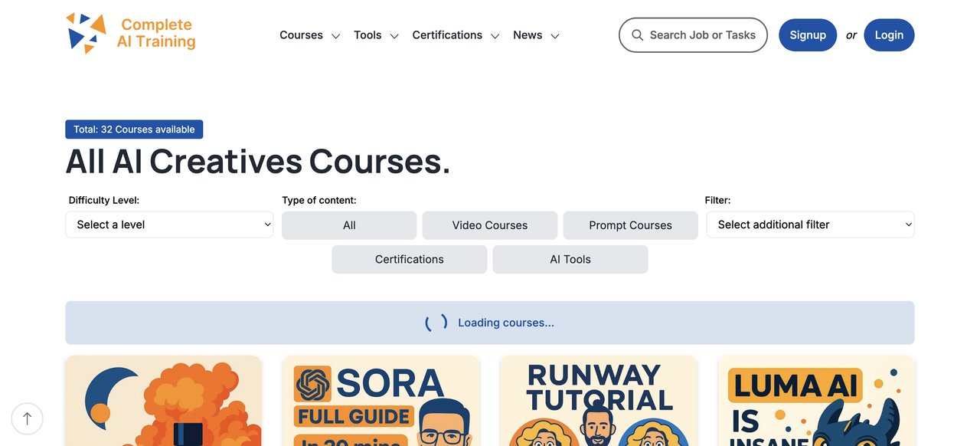Open the Sora Full Guide course thumbnail
The width and height of the screenshot is (980, 446).
pyautogui.click(x=381, y=401)
